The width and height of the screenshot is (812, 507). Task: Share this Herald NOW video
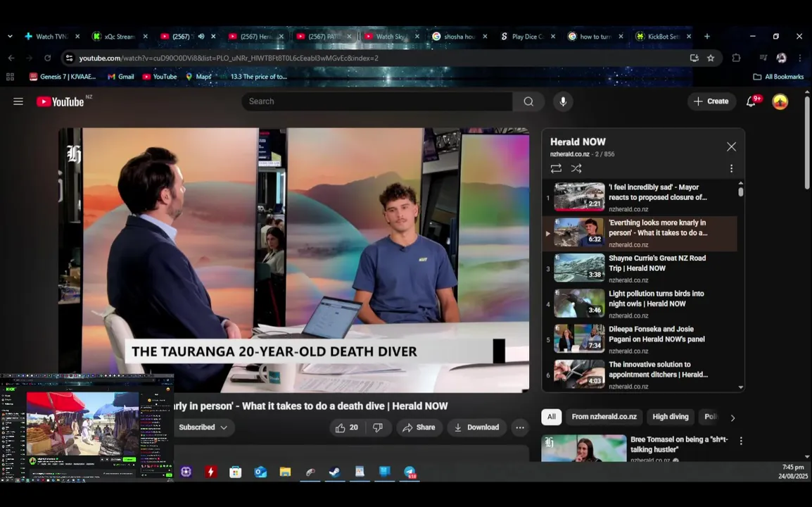tap(419, 427)
